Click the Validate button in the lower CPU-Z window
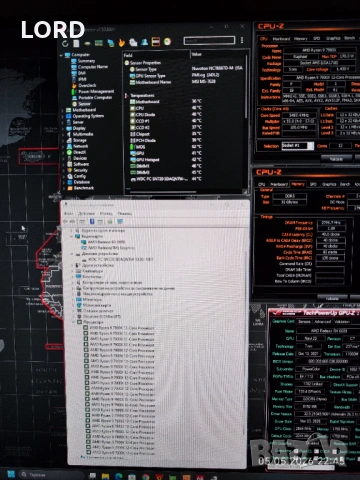 pos(332,298)
